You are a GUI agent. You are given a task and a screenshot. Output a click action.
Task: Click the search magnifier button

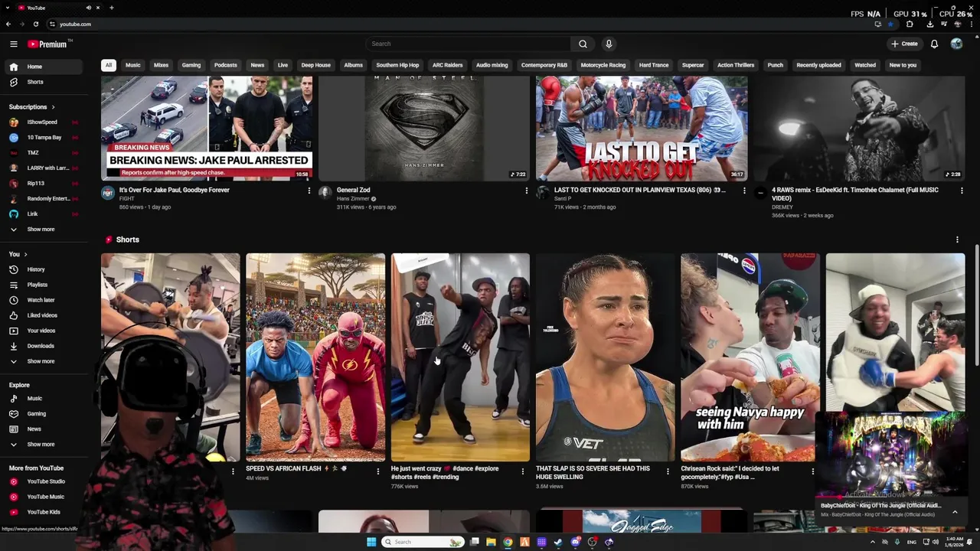point(583,44)
